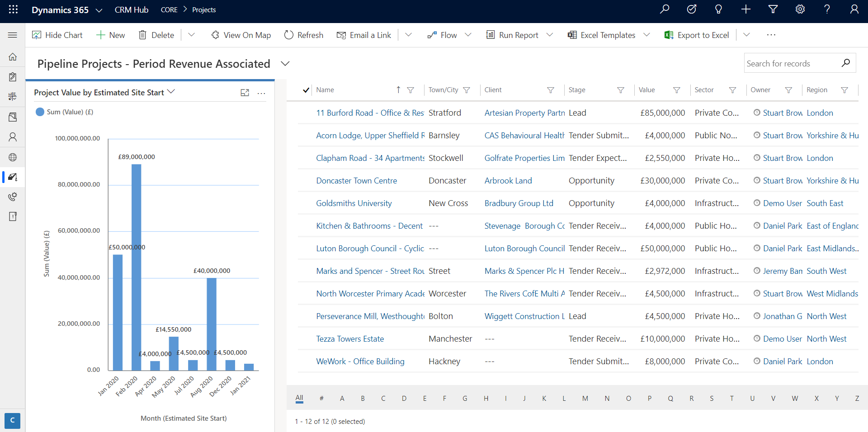Open the bottom book icon in sidebar
The height and width of the screenshot is (432, 868).
tap(13, 216)
